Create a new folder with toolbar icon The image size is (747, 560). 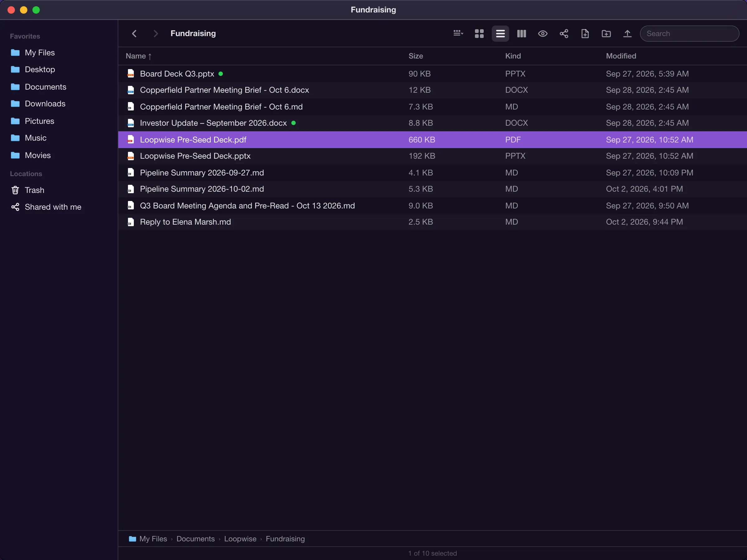(606, 33)
